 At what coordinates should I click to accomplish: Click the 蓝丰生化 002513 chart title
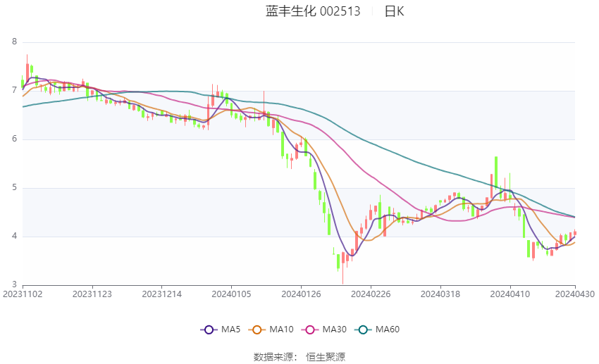click(x=313, y=11)
